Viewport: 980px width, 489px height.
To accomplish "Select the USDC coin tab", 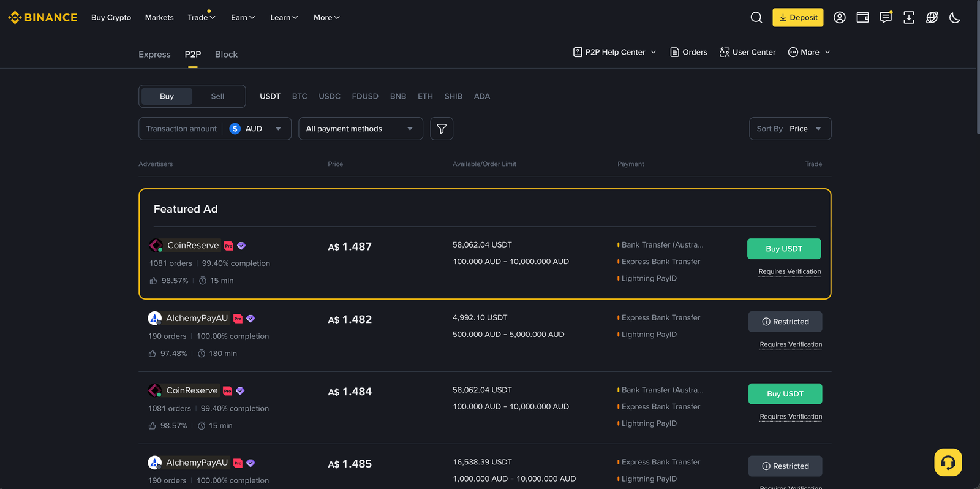I will (x=330, y=96).
